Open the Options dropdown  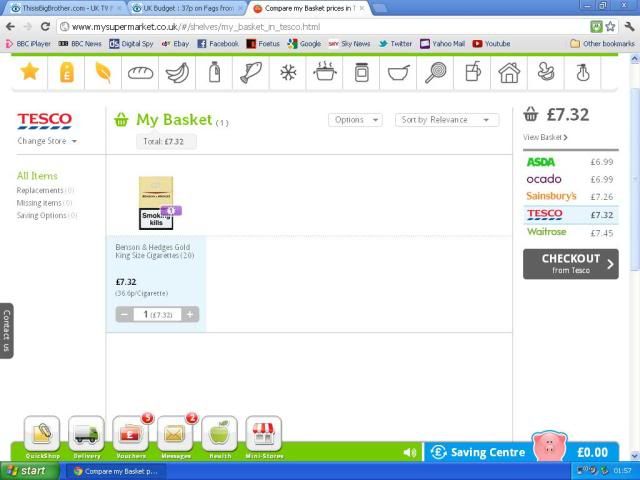355,120
